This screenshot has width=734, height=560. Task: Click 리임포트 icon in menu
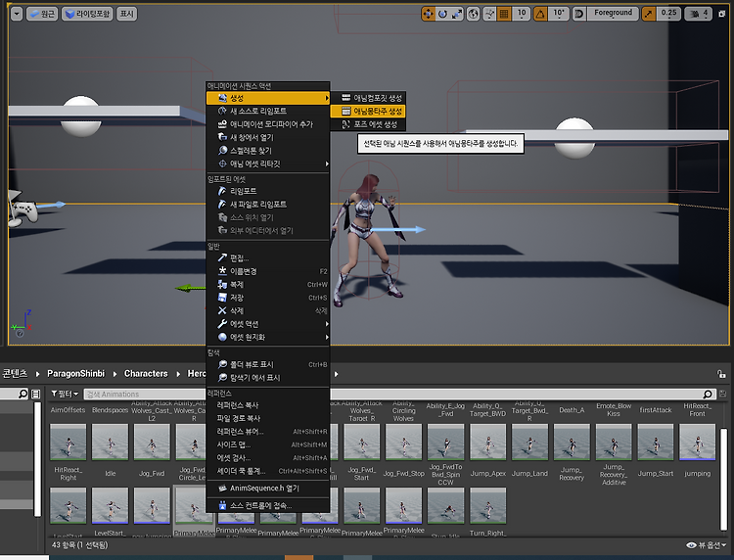pyautogui.click(x=222, y=191)
